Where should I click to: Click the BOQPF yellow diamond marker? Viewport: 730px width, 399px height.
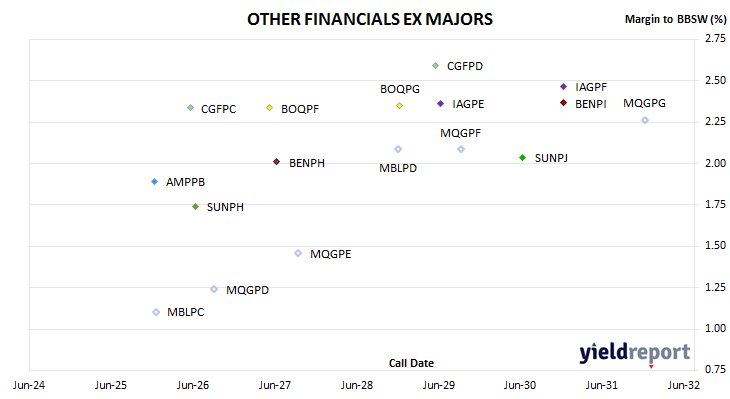click(x=269, y=108)
